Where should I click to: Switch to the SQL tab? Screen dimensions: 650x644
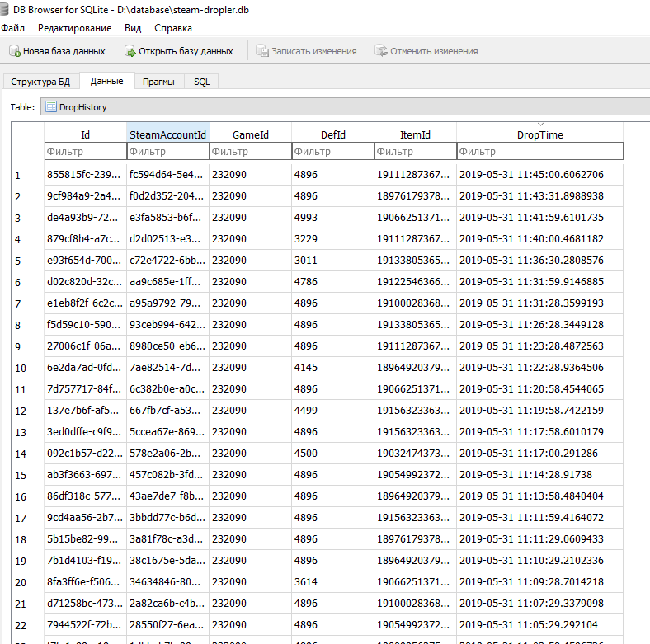(x=201, y=82)
